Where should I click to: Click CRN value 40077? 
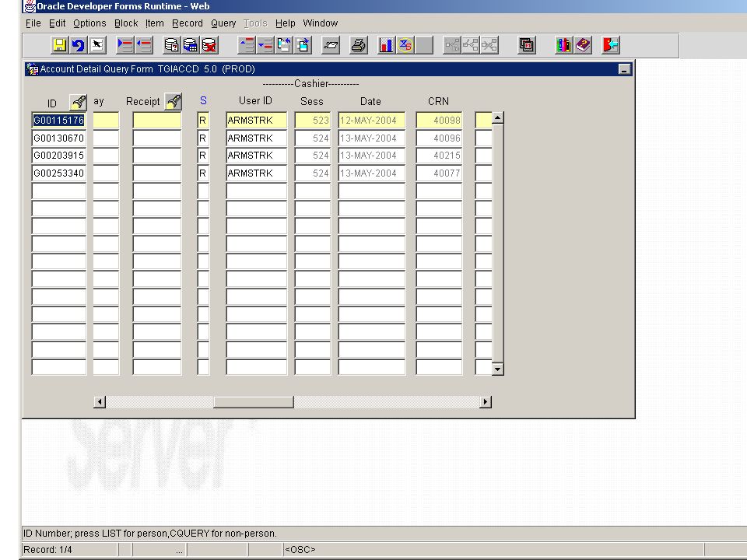(439, 173)
